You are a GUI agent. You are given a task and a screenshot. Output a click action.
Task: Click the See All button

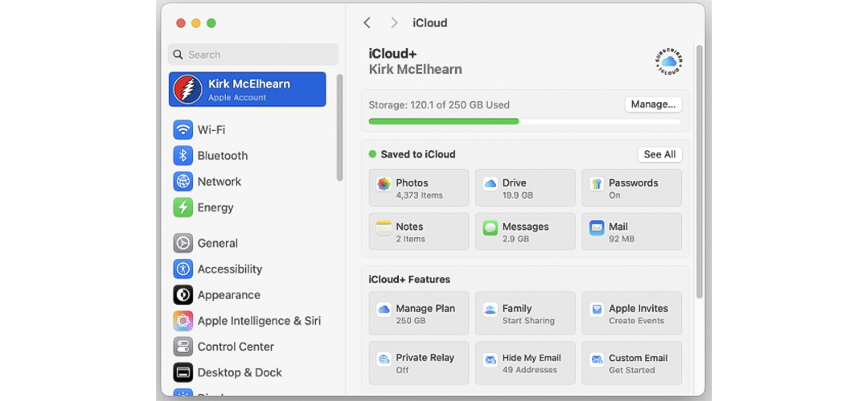pos(659,155)
